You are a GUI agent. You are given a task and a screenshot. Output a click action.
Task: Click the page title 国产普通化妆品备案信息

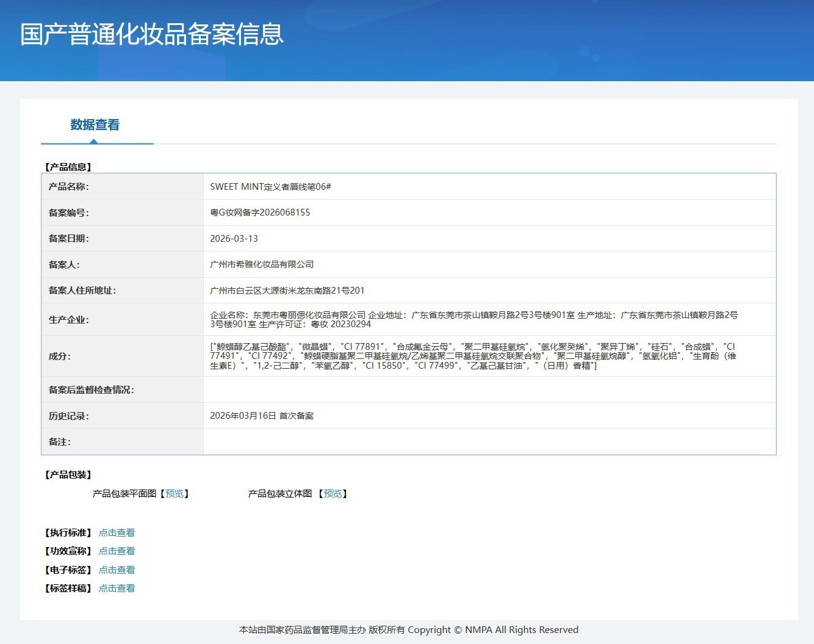click(x=152, y=34)
